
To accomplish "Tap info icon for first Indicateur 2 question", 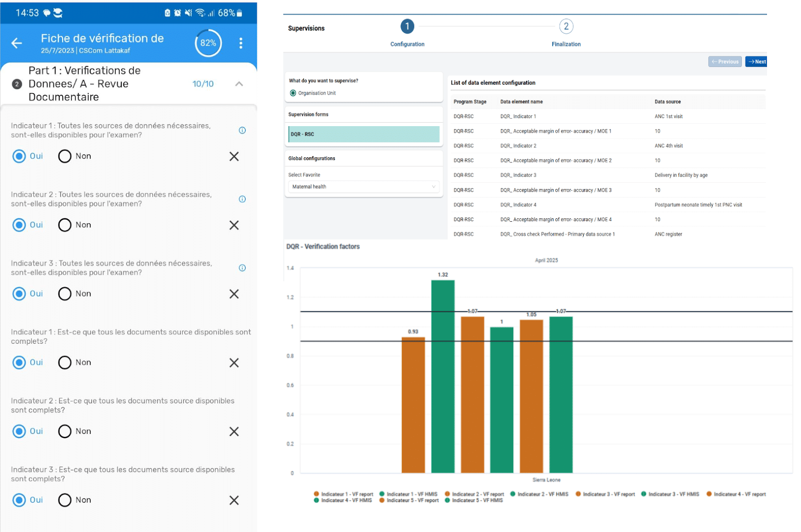I will [x=242, y=199].
